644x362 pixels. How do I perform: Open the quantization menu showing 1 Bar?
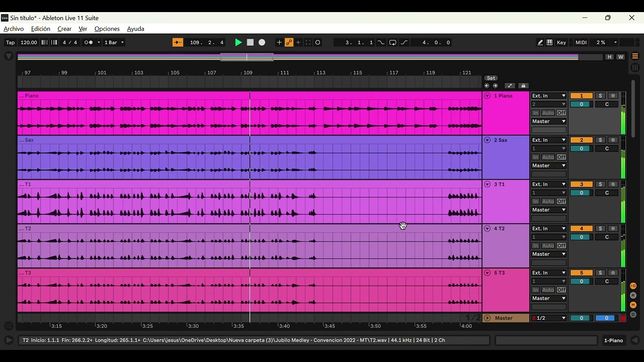(x=114, y=43)
